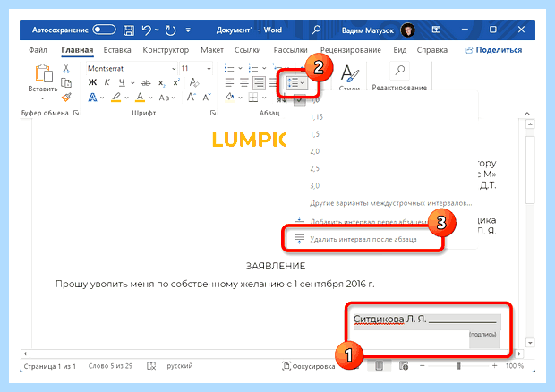555x392 pixels.
Task: Open the title bar search magnifier
Action: pos(316,30)
